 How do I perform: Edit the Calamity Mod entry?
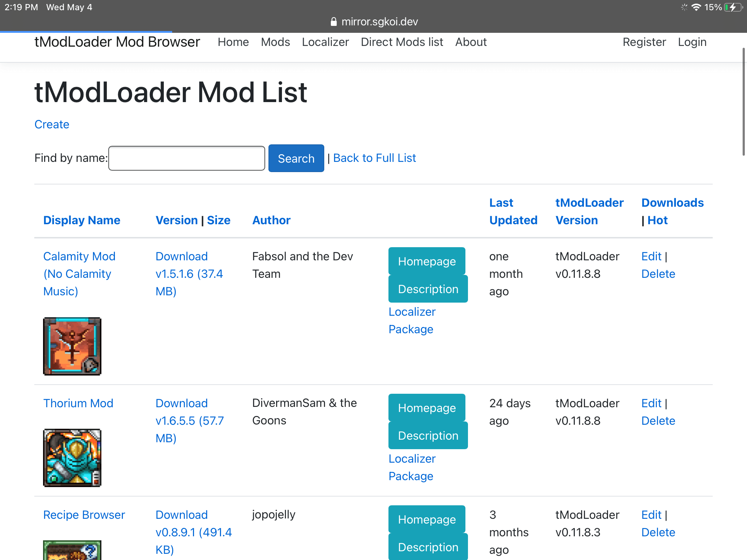pos(651,256)
